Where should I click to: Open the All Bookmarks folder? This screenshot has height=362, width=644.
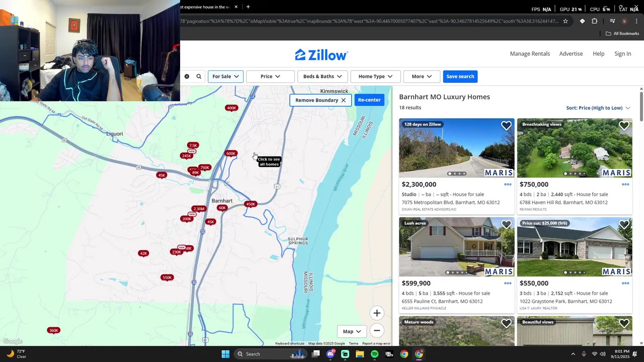pos(622,34)
